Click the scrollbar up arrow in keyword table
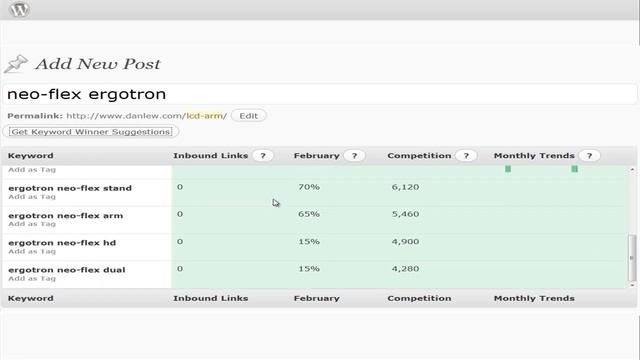Image resolution: width=640 pixels, height=360 pixels. pyautogui.click(x=632, y=169)
